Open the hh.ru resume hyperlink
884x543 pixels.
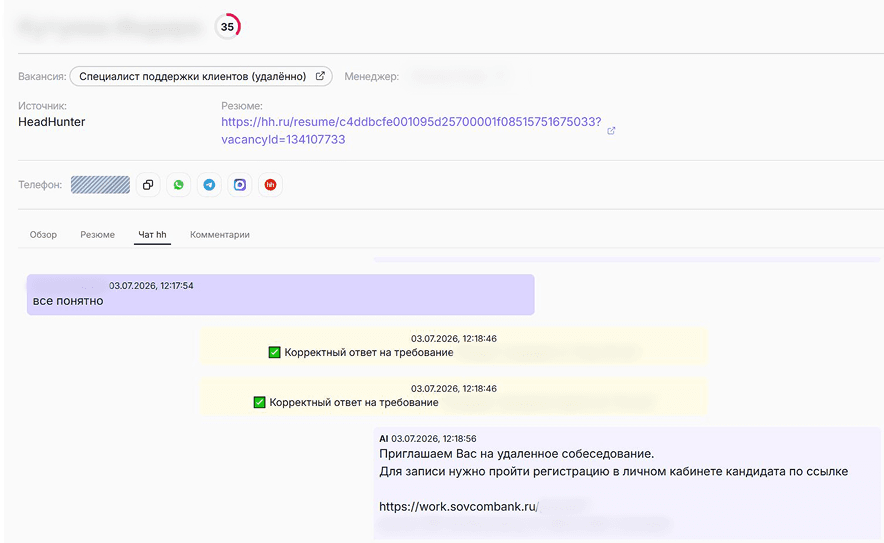coord(411,131)
